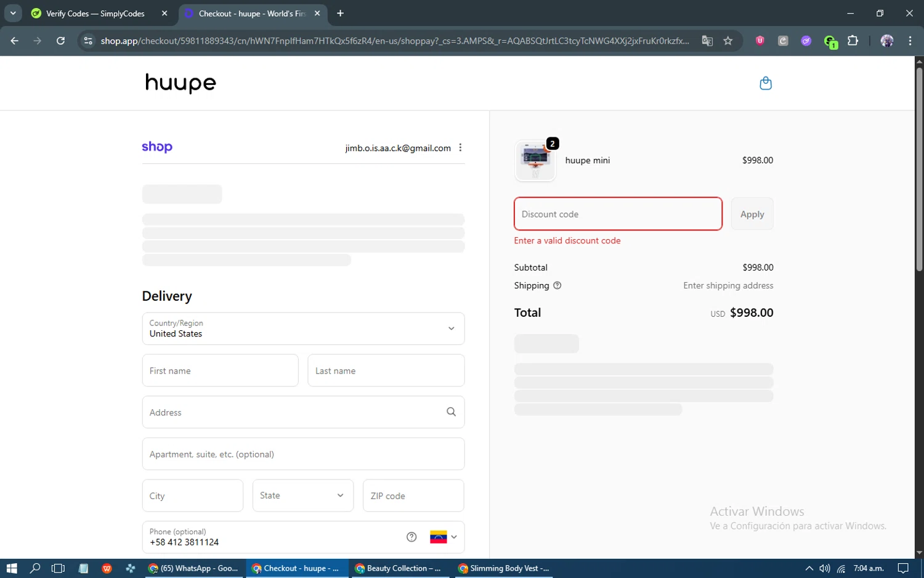Click the browser forward arrow
This screenshot has width=924, height=578.
click(x=38, y=41)
